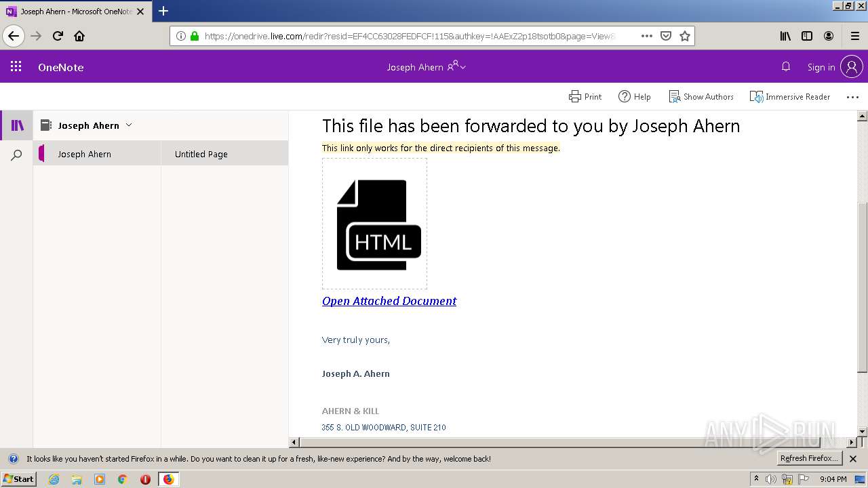
Task: Go back with Firefox back arrow
Action: pos(14,36)
